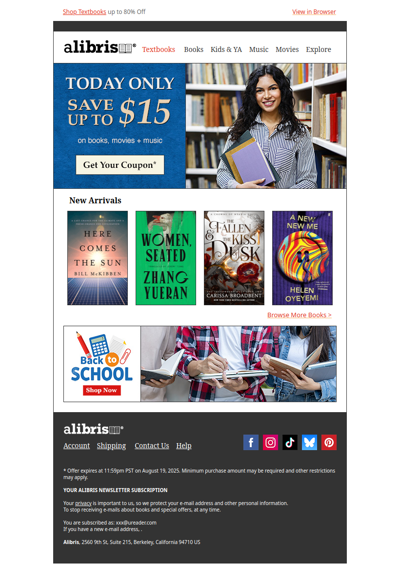This screenshot has height=577, width=400.
Task: Open Here Comes the Sun book cover
Action: (98, 258)
